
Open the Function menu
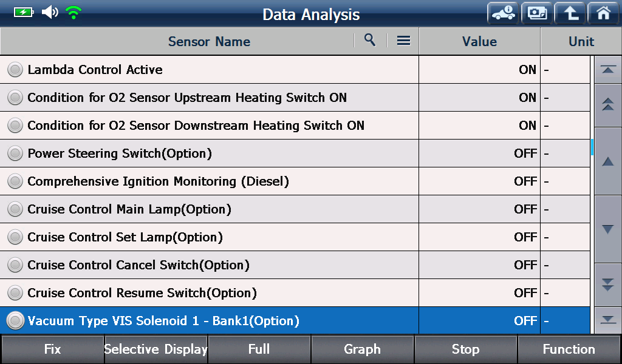coord(569,349)
